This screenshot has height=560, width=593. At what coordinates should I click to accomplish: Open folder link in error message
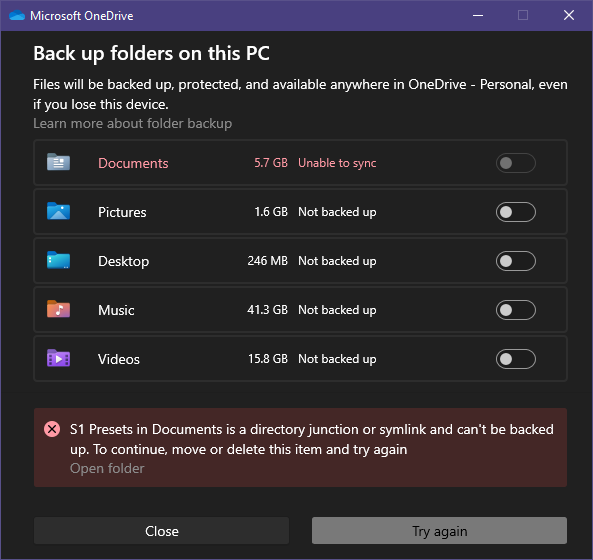(107, 468)
